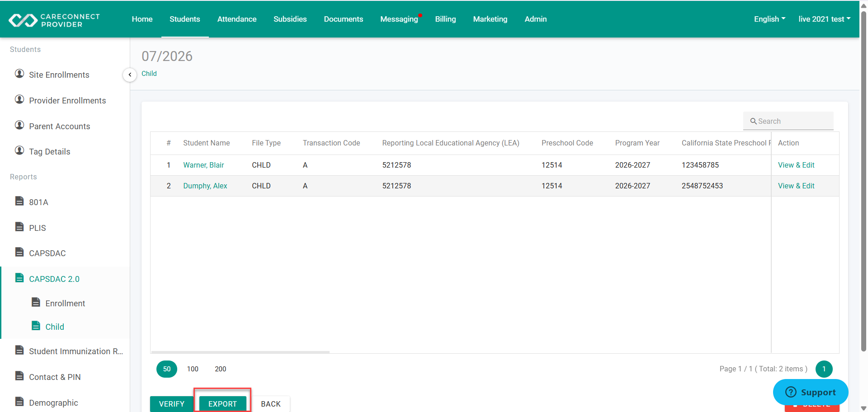Collapse the CAPSDAC 2.0 section
The height and width of the screenshot is (412, 868).
coord(54,279)
